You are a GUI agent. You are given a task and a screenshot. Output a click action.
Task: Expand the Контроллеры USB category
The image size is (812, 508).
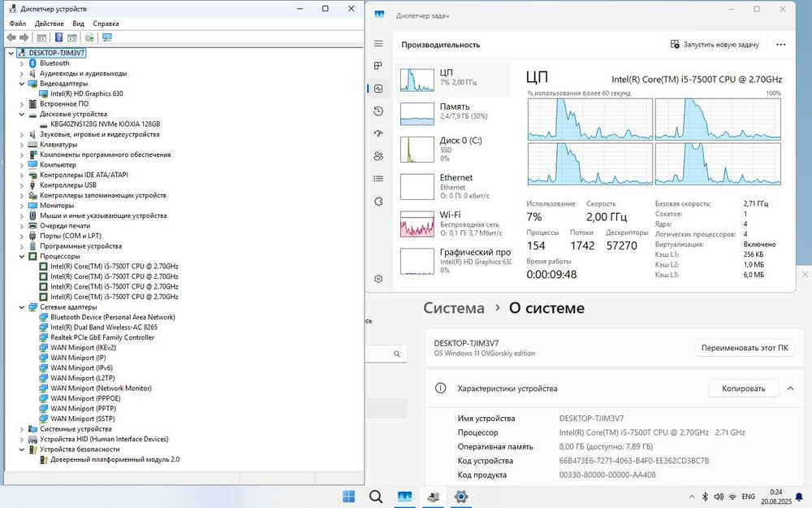(x=22, y=185)
